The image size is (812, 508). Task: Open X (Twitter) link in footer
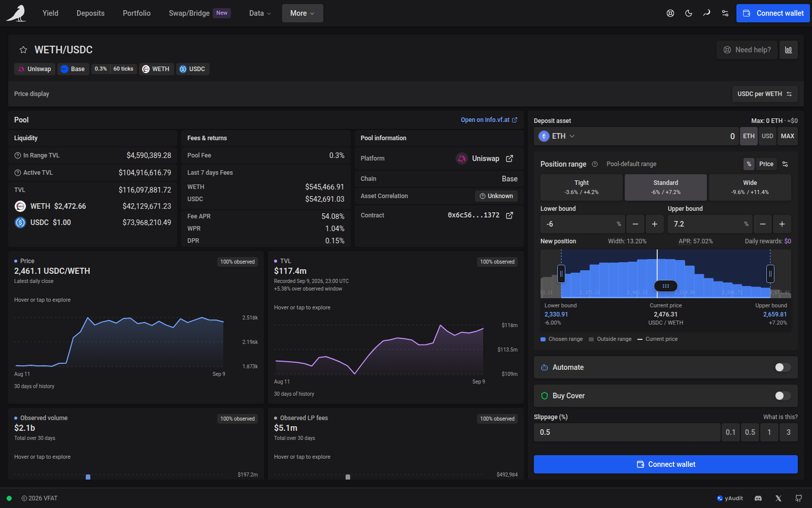pyautogui.click(x=779, y=498)
